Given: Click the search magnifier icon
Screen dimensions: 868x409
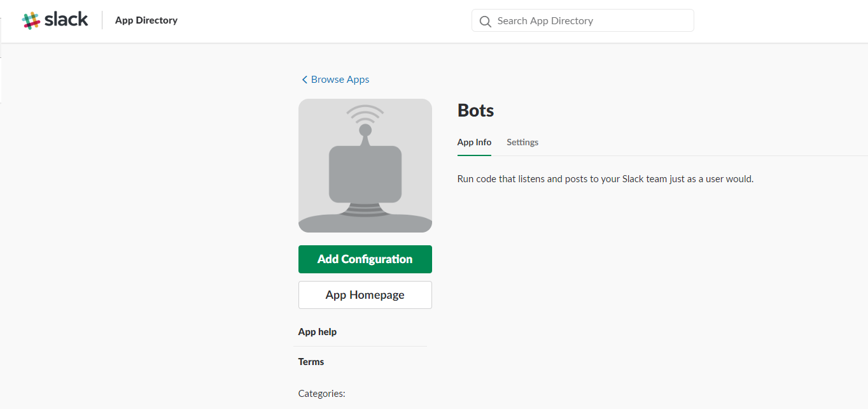Looking at the screenshot, I should [486, 21].
